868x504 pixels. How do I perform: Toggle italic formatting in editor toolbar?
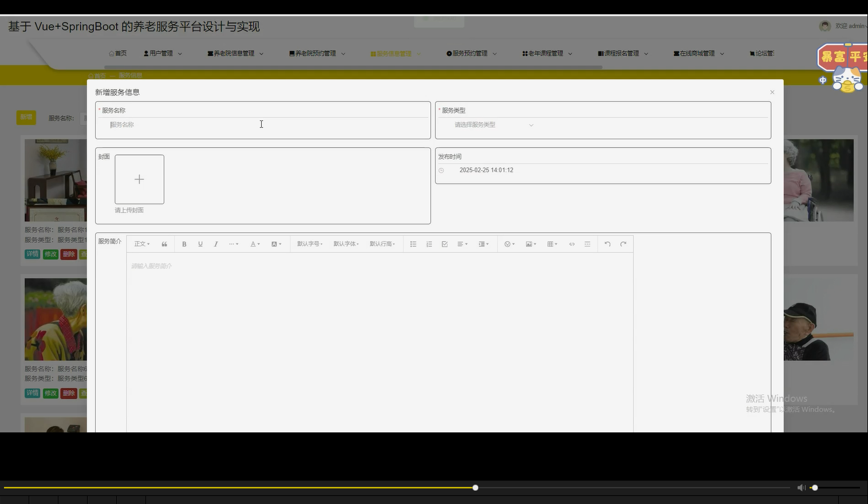216,244
